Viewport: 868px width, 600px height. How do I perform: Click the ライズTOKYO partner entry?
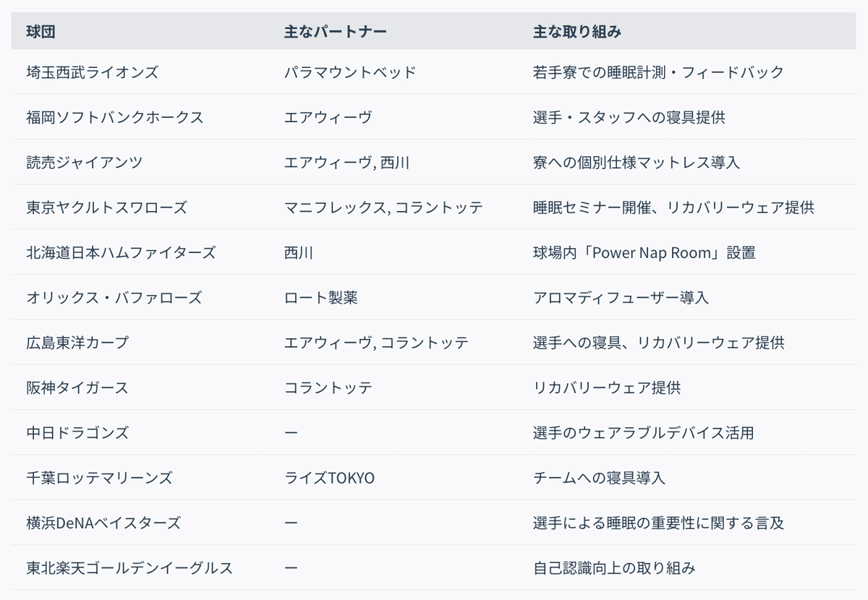329,478
